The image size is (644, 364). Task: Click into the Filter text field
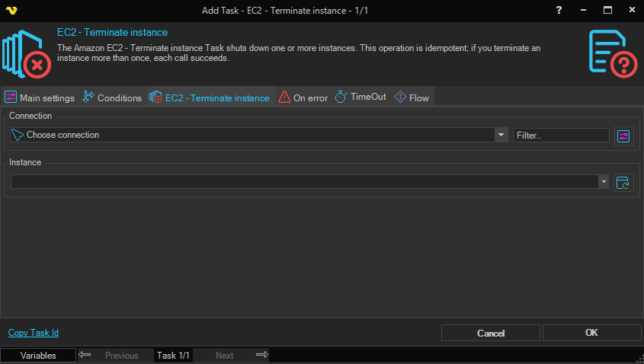(x=561, y=136)
